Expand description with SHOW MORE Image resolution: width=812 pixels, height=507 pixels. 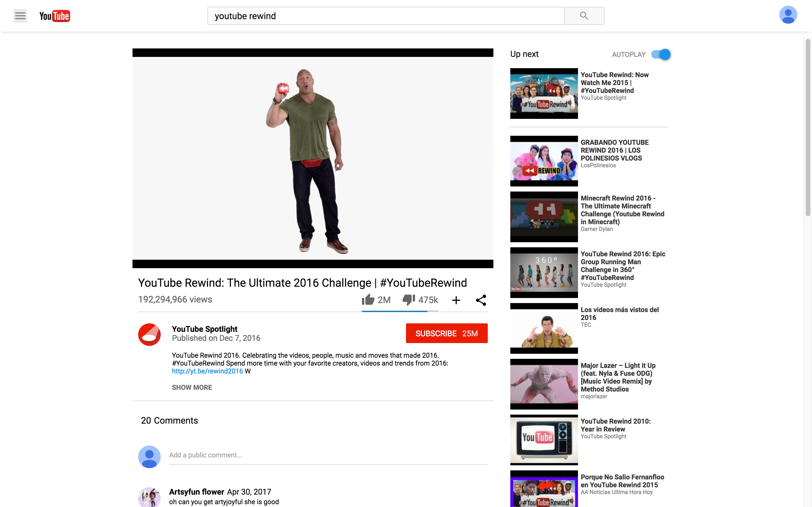click(192, 387)
